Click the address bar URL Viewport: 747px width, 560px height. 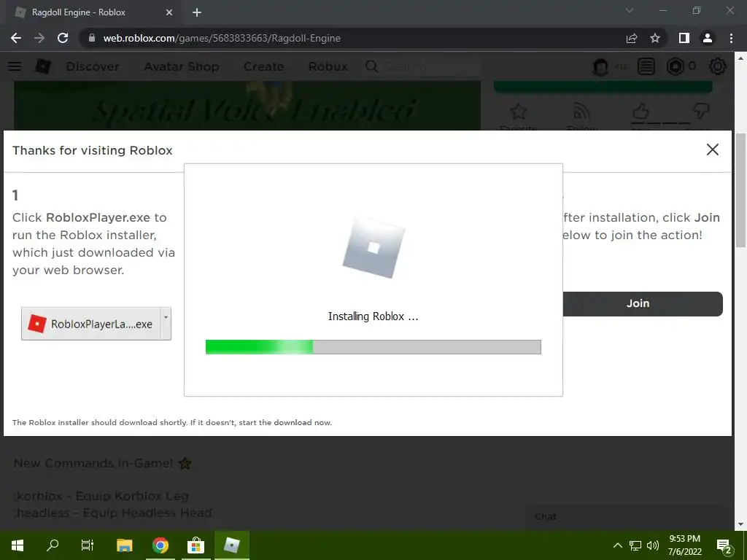tap(222, 38)
